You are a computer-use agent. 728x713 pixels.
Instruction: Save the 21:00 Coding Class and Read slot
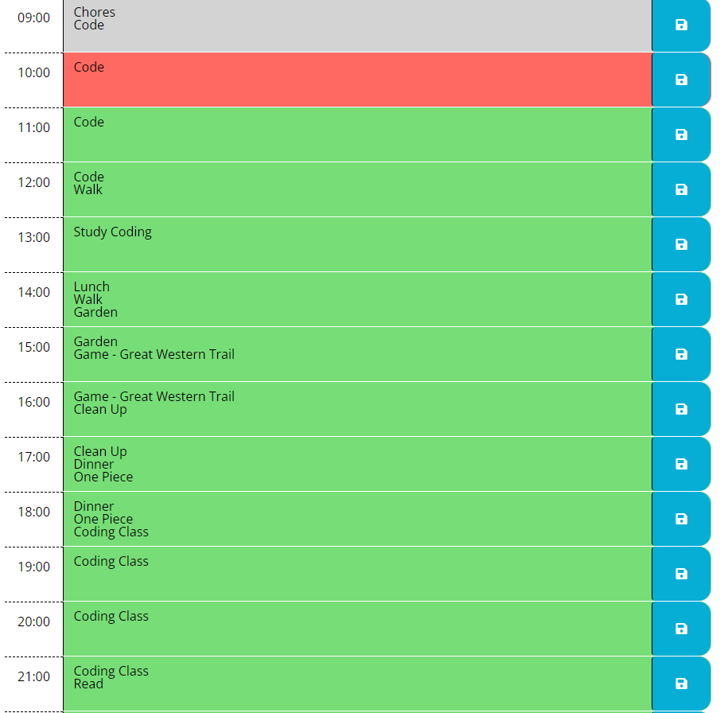681,684
